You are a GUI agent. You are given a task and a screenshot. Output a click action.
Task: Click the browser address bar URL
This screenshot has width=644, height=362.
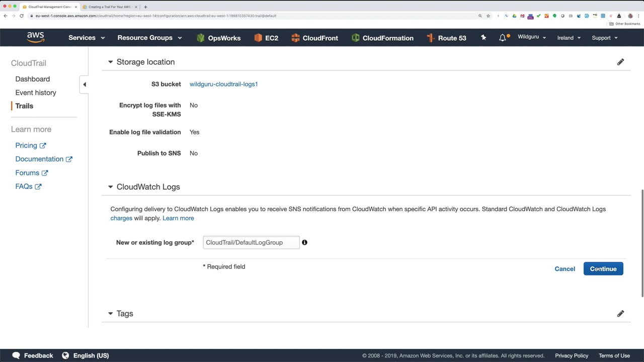coord(156,16)
